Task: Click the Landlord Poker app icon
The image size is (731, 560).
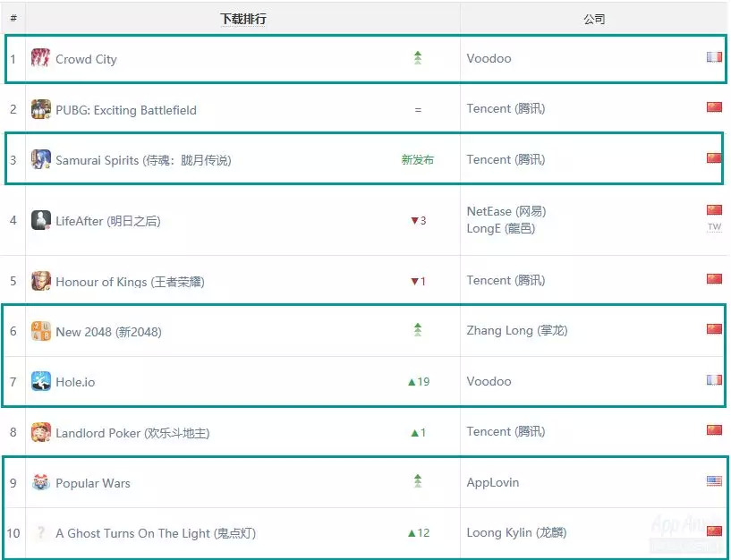Action: [x=41, y=432]
